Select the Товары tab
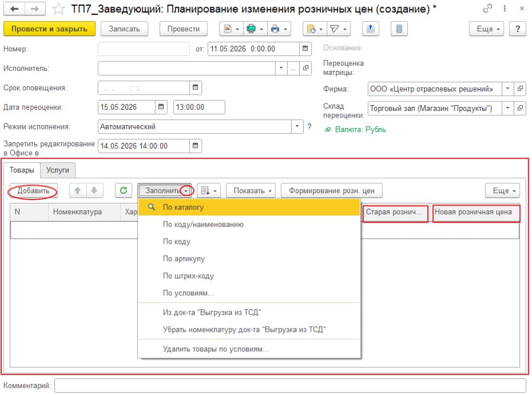This screenshot has width=532, height=395. [x=22, y=170]
